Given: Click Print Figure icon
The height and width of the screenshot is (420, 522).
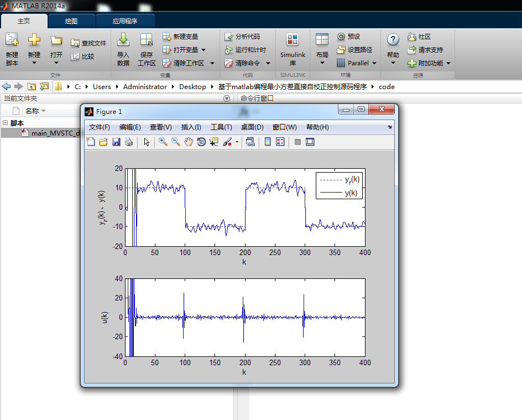Looking at the screenshot, I should click(129, 142).
